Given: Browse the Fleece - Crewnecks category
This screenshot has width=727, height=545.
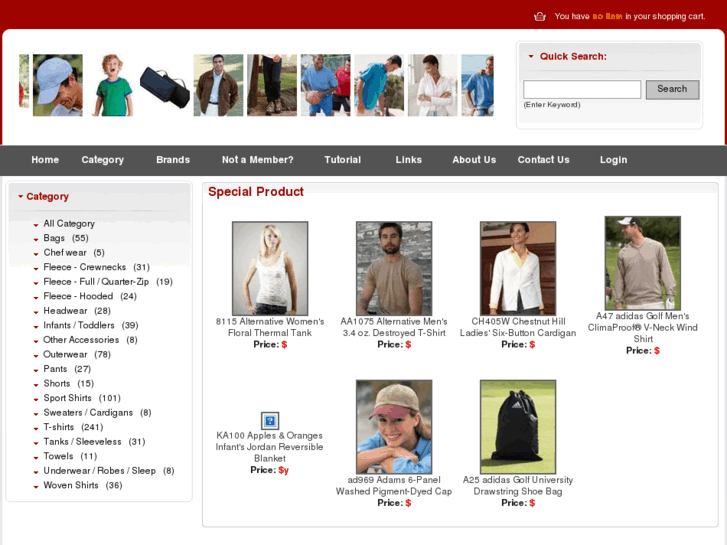Looking at the screenshot, I should (x=96, y=267).
